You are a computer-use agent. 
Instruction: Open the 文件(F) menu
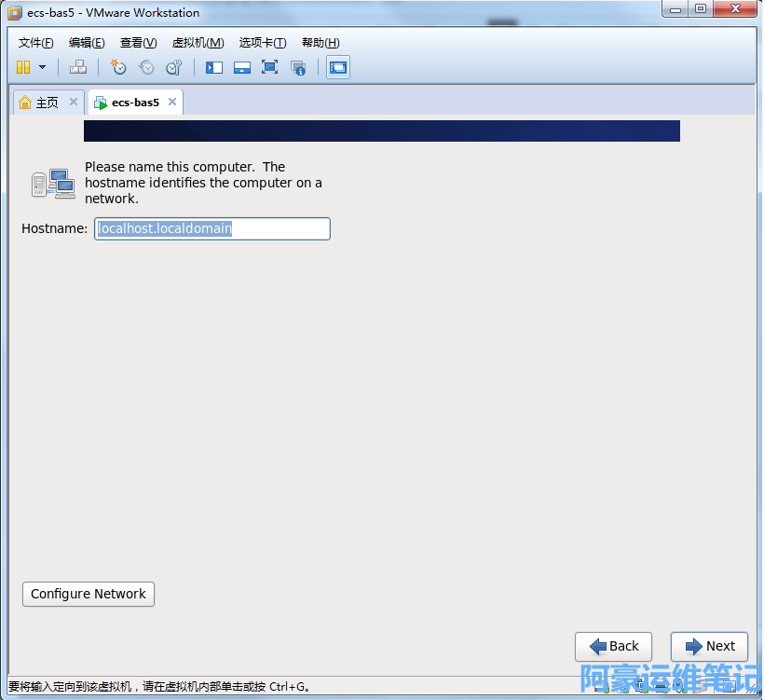click(x=36, y=43)
